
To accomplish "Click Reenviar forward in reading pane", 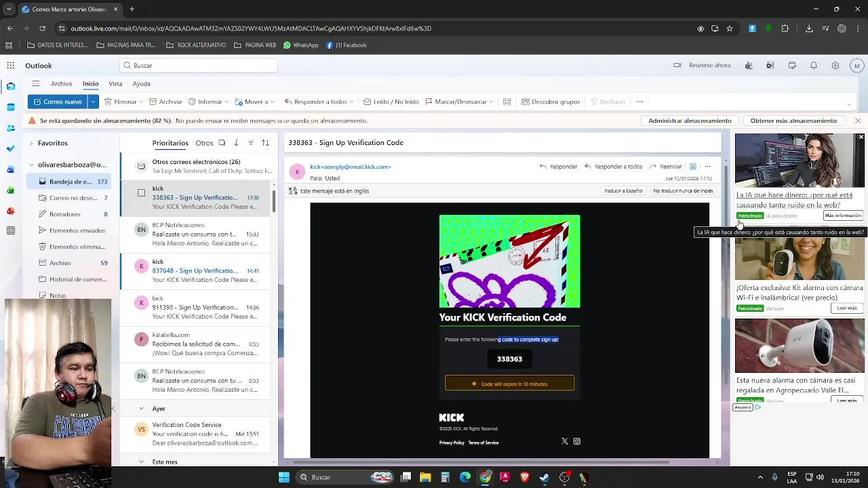I will 665,167.
